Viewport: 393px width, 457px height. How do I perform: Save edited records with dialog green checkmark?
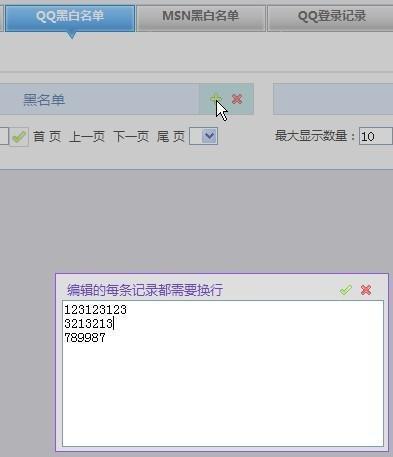pos(346,290)
